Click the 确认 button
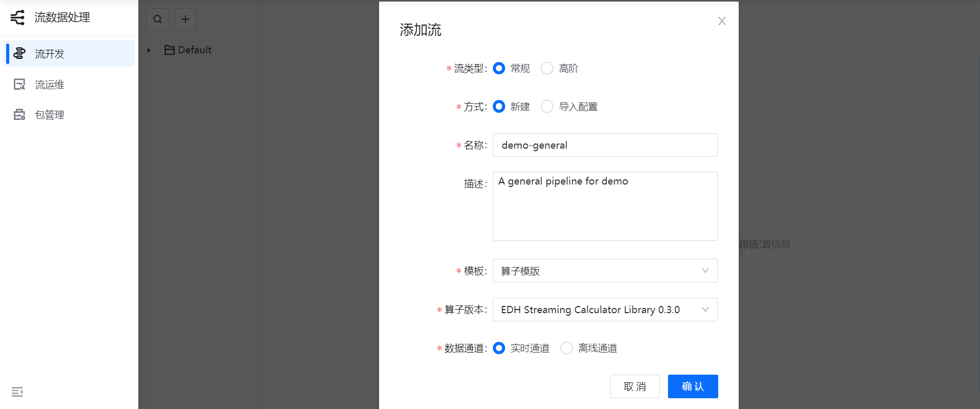 click(x=693, y=386)
